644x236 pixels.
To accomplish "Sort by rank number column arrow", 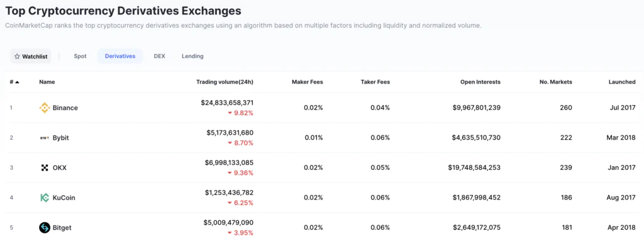I will point(17,82).
